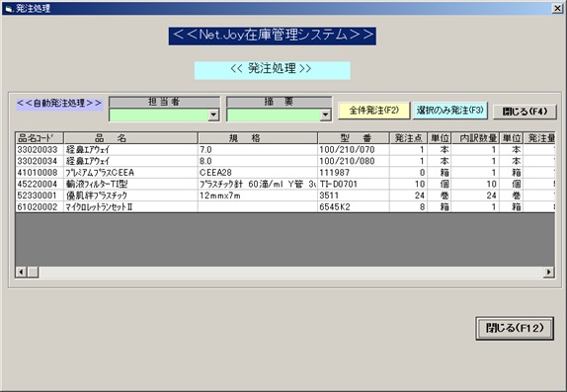This screenshot has height=392, width=567.
Task: Click the 閉じる(F12) button
Action: point(515,328)
